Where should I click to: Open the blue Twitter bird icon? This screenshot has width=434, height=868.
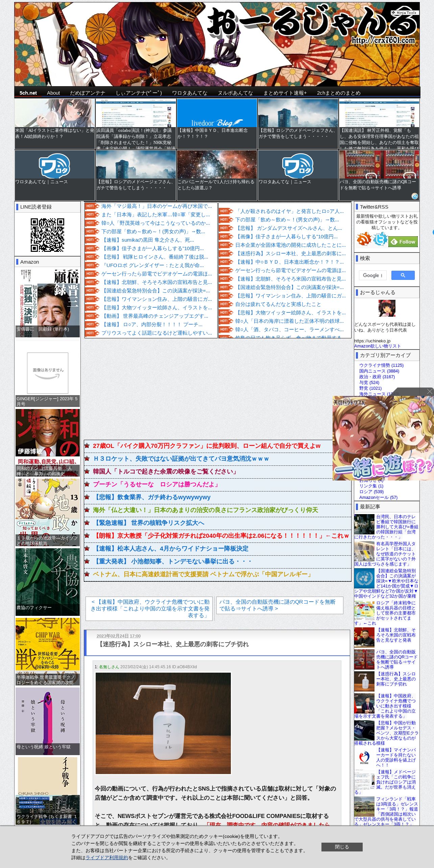pos(380,239)
